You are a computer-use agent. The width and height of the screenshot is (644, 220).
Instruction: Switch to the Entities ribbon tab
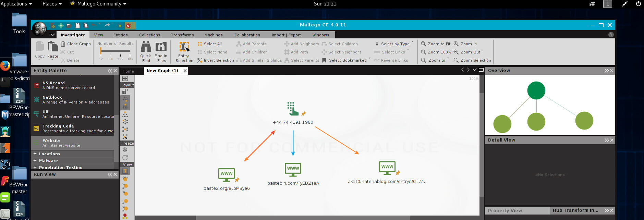tap(121, 35)
